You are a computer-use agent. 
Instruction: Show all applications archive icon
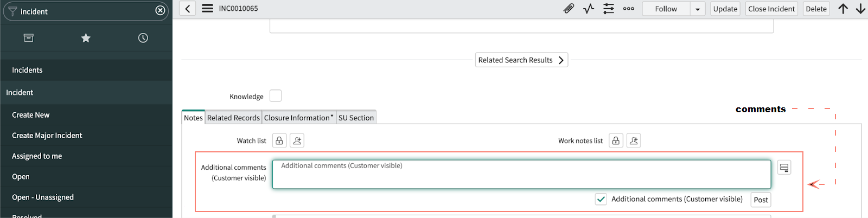click(29, 38)
